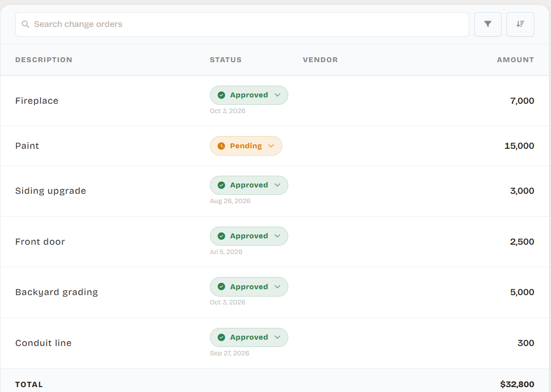Click Oct 3, 2026 date under Backyard grading
The width and height of the screenshot is (551, 392).
tap(228, 302)
